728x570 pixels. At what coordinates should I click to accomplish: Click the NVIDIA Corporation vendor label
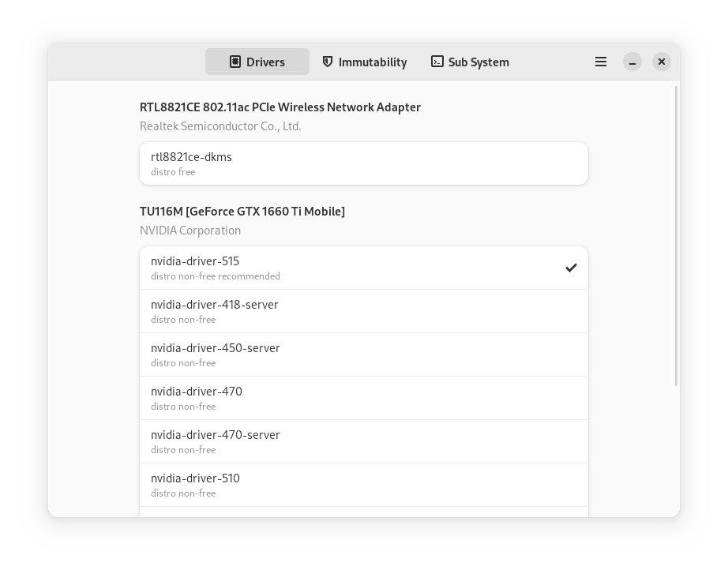coord(190,231)
